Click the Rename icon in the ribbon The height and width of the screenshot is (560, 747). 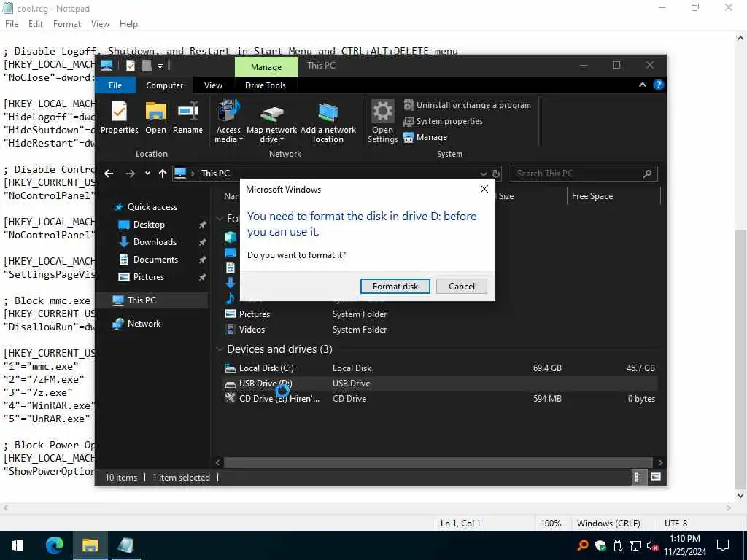187,117
